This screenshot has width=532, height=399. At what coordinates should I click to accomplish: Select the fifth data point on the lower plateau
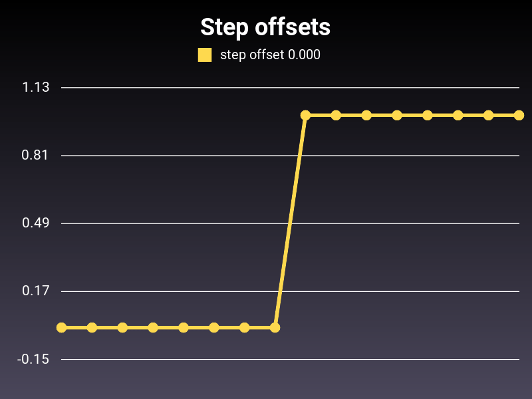[x=184, y=327]
